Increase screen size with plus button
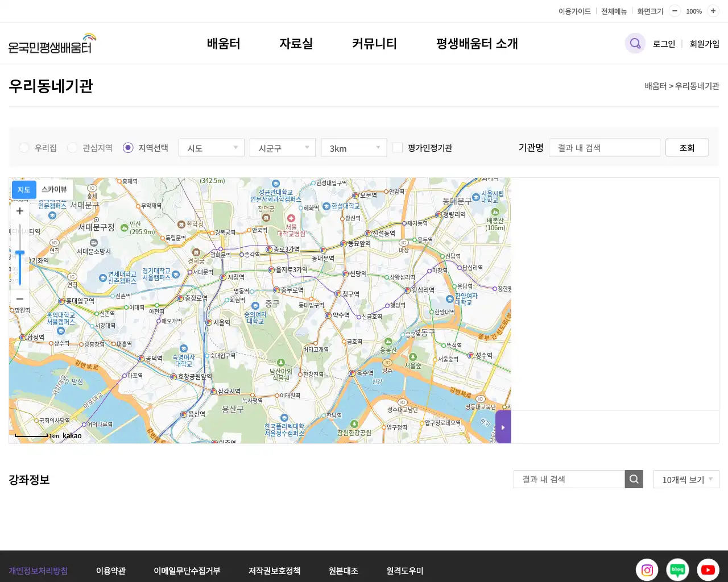This screenshot has height=582, width=728. click(x=713, y=11)
